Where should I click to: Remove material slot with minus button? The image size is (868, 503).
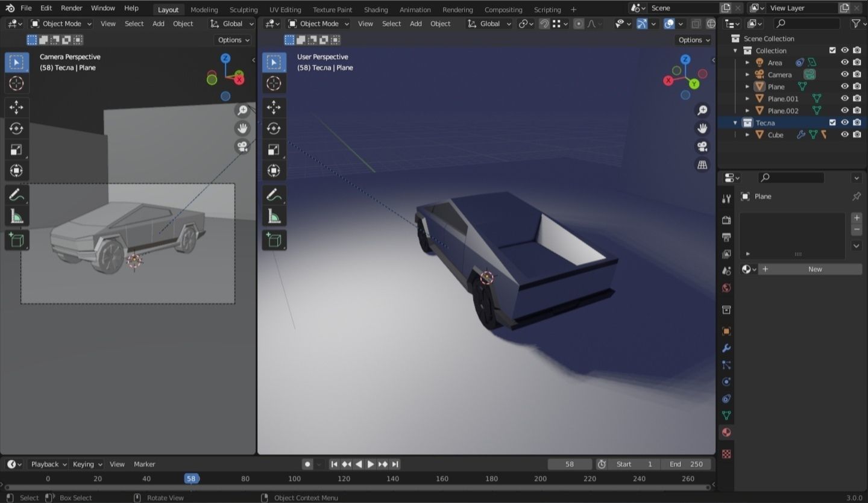tap(857, 230)
